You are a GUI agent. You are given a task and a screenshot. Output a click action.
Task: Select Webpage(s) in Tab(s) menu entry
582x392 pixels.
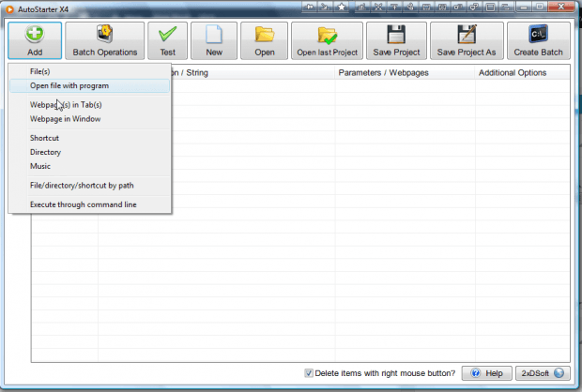pos(89,105)
